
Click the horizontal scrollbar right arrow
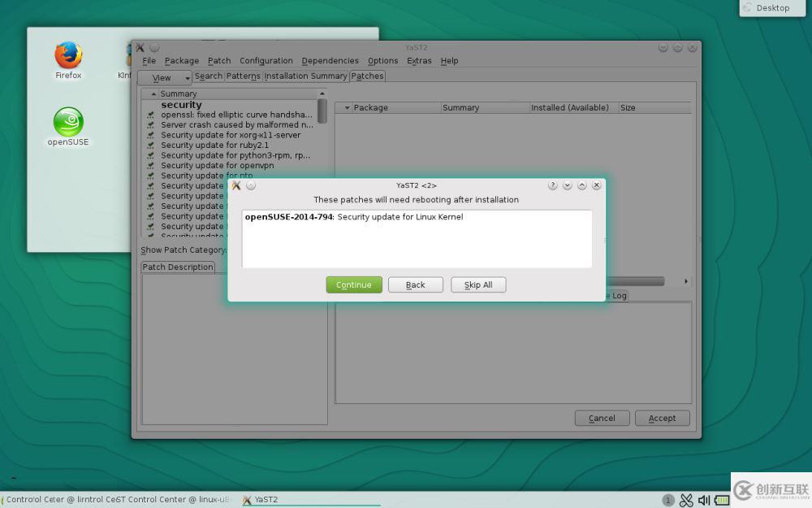tap(686, 281)
